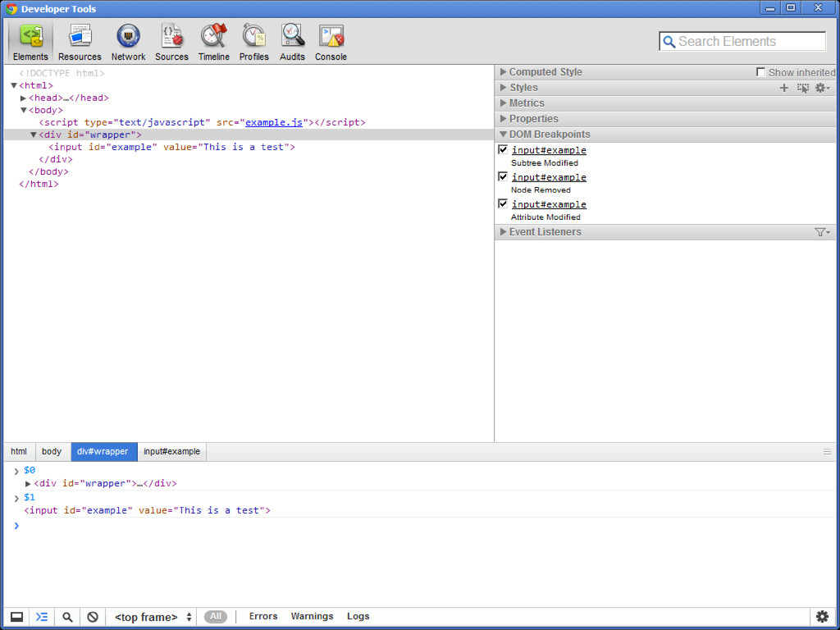Click the magnifier select element icon

tap(67, 617)
